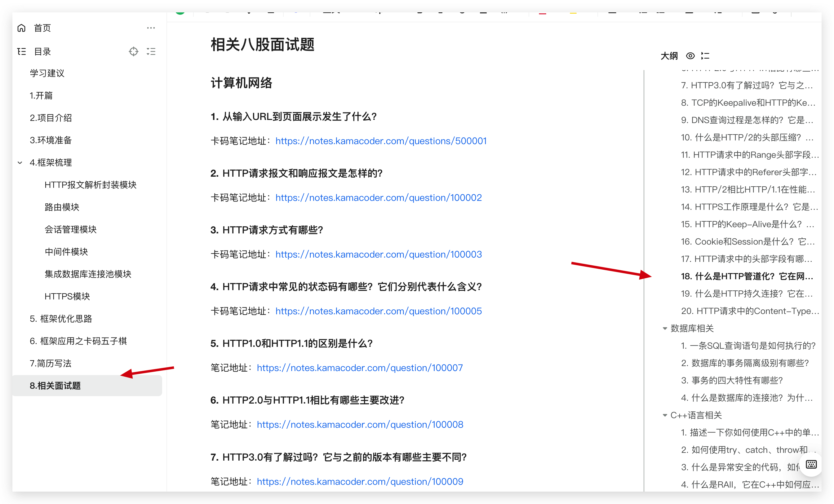Locate current document with the target icon
834x504 pixels.
[x=134, y=51]
